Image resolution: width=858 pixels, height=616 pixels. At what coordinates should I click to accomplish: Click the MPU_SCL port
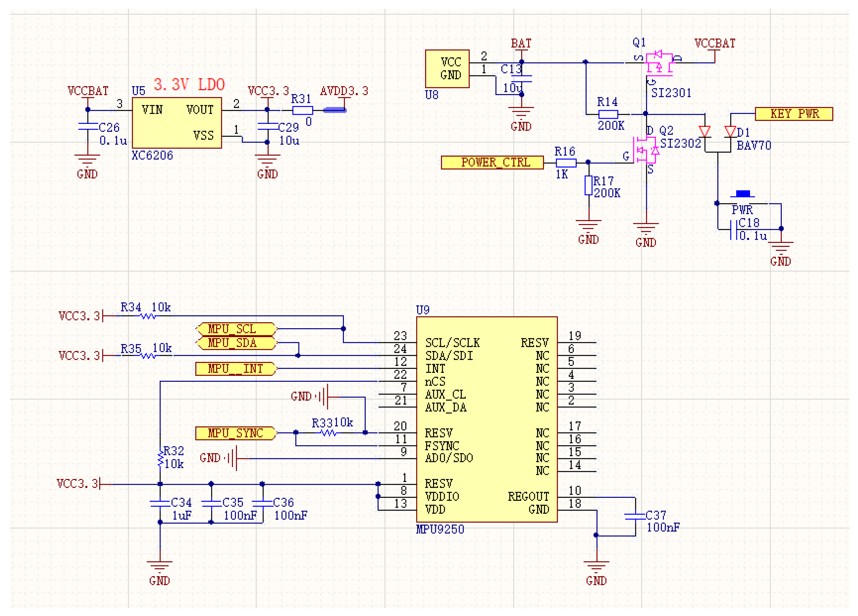237,329
